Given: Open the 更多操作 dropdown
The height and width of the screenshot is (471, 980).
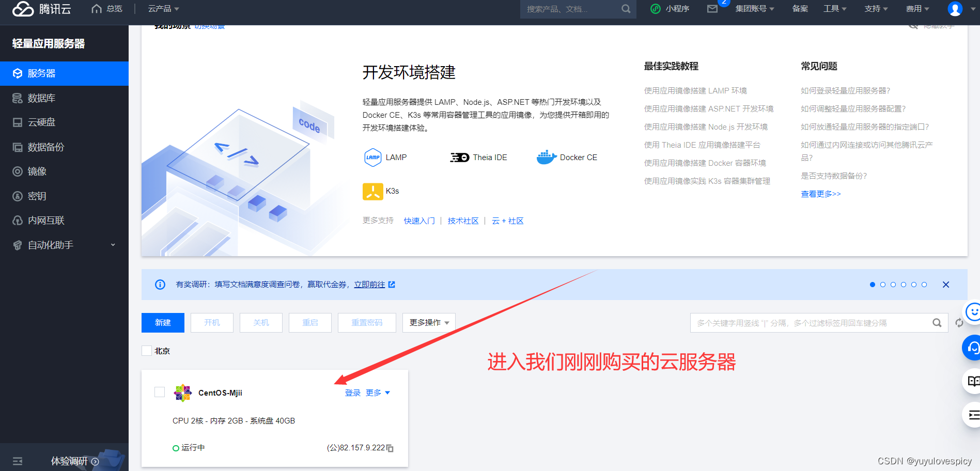Looking at the screenshot, I should (429, 323).
